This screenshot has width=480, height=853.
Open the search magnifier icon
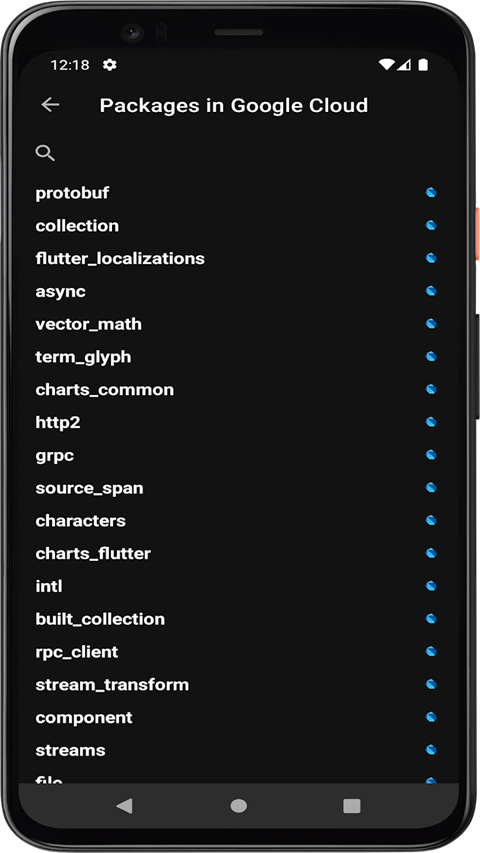pos(45,153)
